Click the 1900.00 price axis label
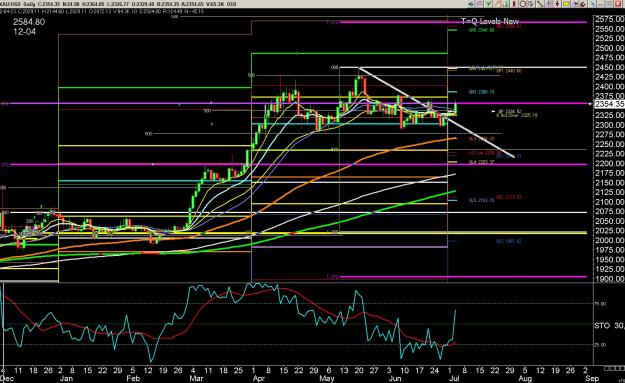The image size is (625, 383). coord(609,279)
